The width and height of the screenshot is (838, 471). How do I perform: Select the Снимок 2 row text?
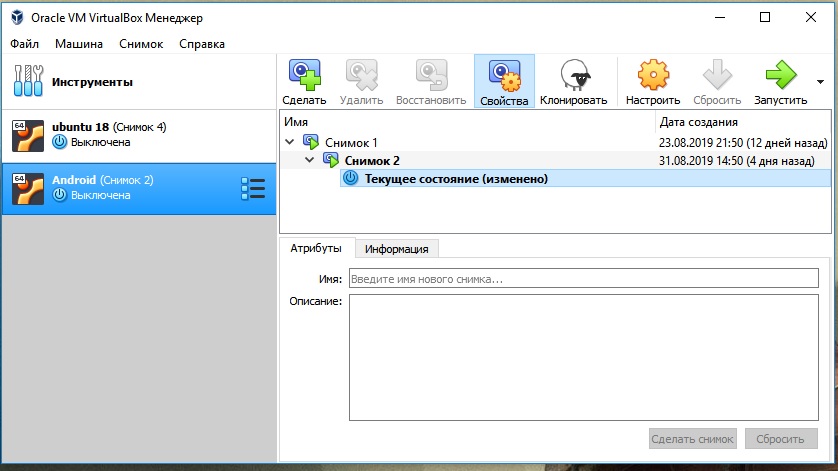point(372,160)
